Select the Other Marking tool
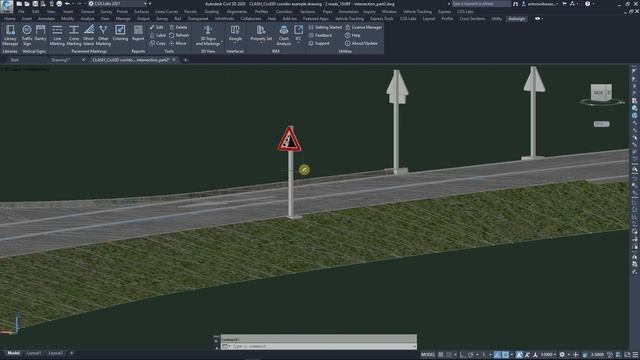 coord(103,35)
